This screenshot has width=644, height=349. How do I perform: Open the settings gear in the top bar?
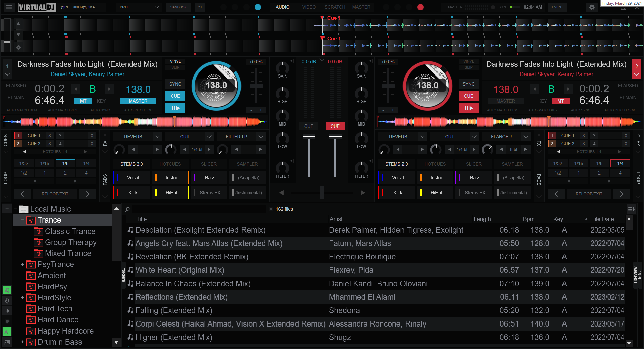tap(592, 7)
